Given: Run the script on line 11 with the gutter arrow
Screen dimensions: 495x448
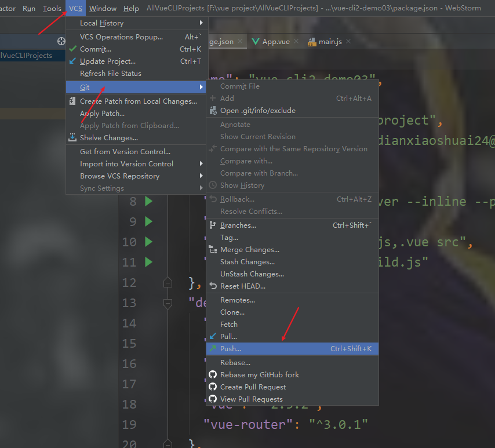Looking at the screenshot, I should click(x=148, y=262).
